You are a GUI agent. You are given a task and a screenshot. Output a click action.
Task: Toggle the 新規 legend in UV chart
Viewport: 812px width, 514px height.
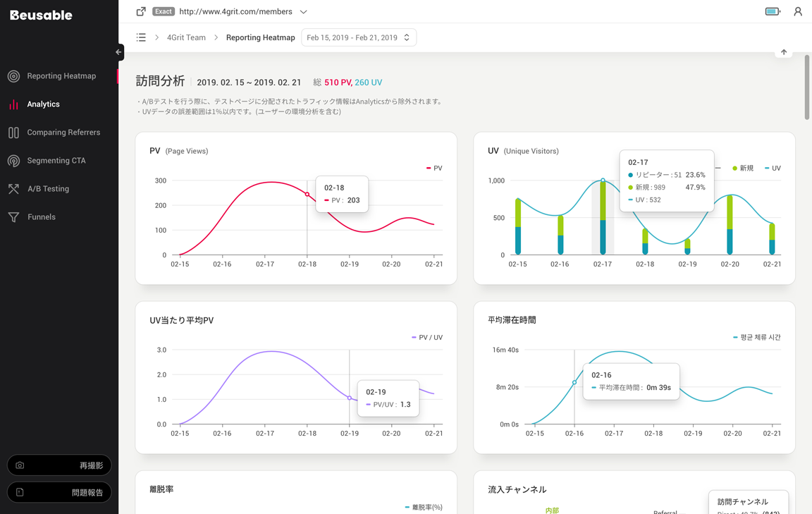coord(743,169)
